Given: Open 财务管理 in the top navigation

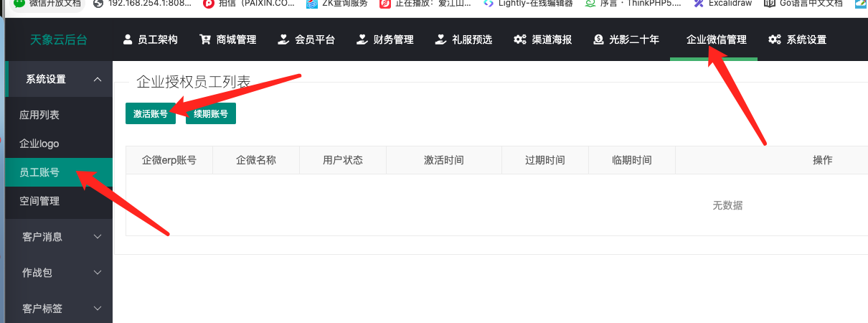Looking at the screenshot, I should pos(385,39).
